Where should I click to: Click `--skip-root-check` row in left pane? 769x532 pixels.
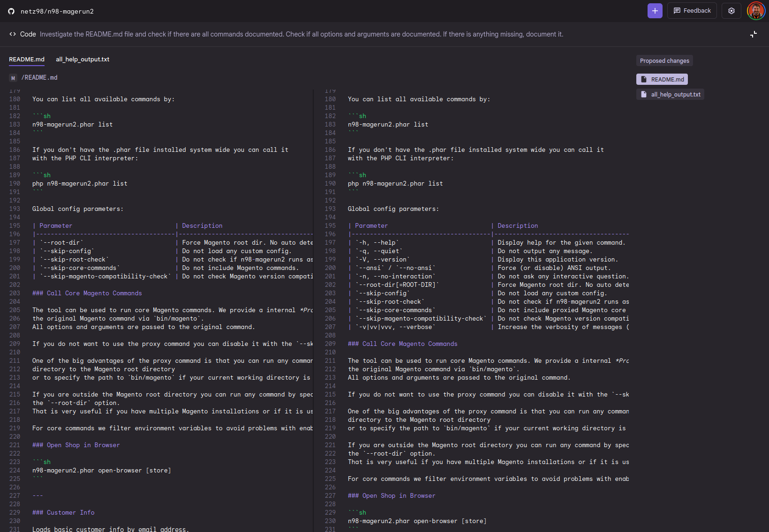coord(173,260)
